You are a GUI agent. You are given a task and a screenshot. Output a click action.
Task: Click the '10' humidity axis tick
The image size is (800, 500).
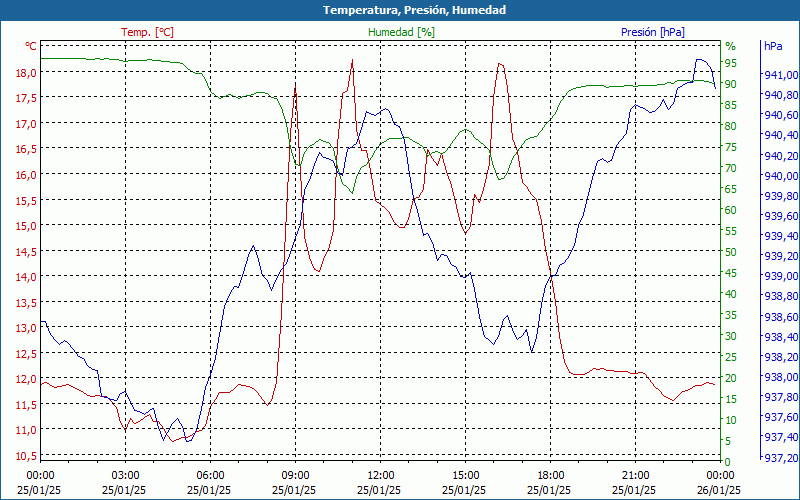coord(731,420)
